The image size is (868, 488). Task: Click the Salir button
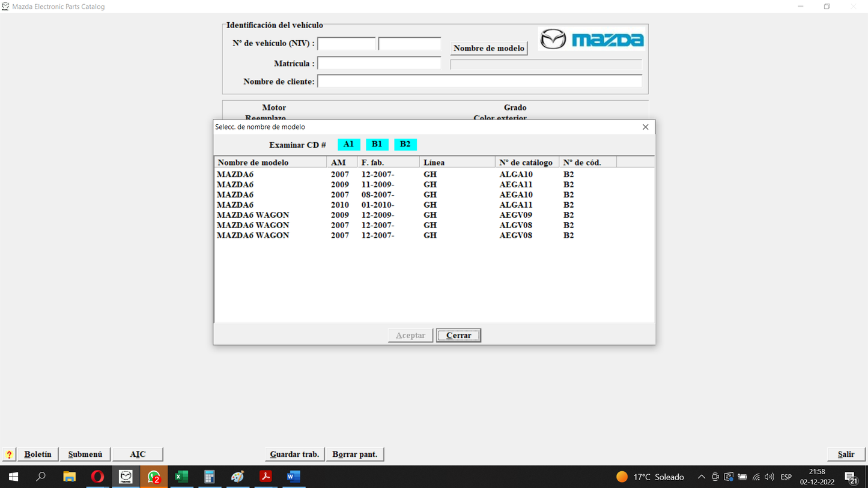(x=846, y=454)
